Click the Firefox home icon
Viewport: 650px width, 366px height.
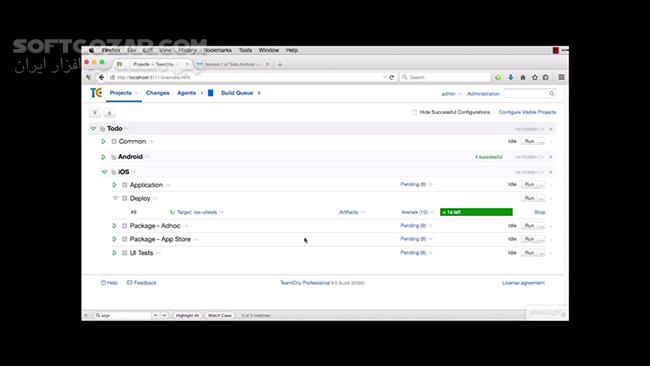pyautogui.click(x=523, y=78)
